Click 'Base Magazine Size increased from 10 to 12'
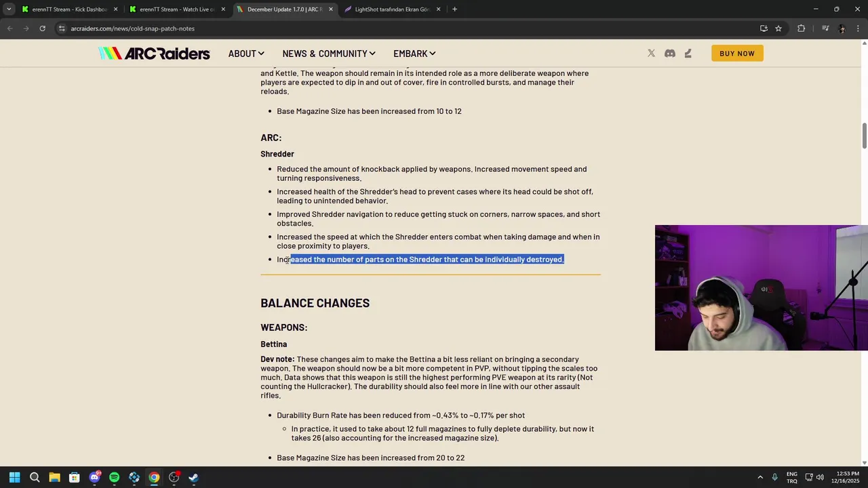868x488 pixels. pyautogui.click(x=369, y=111)
